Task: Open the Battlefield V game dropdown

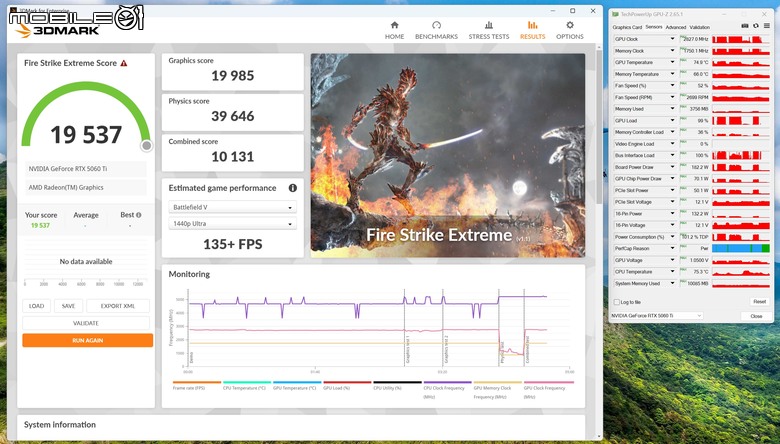Action: 232,207
